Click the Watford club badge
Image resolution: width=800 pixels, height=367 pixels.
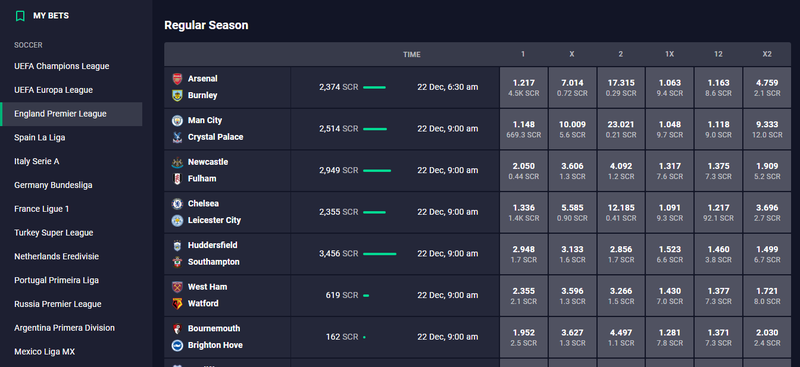177,304
